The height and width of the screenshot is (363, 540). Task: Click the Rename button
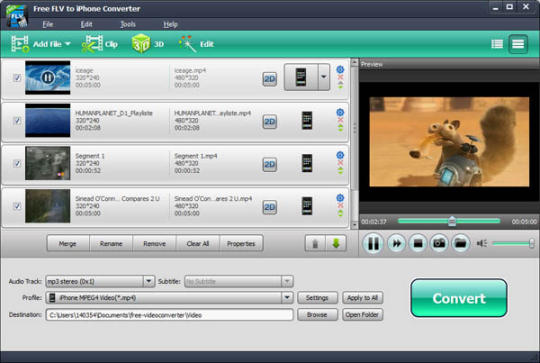tap(111, 244)
